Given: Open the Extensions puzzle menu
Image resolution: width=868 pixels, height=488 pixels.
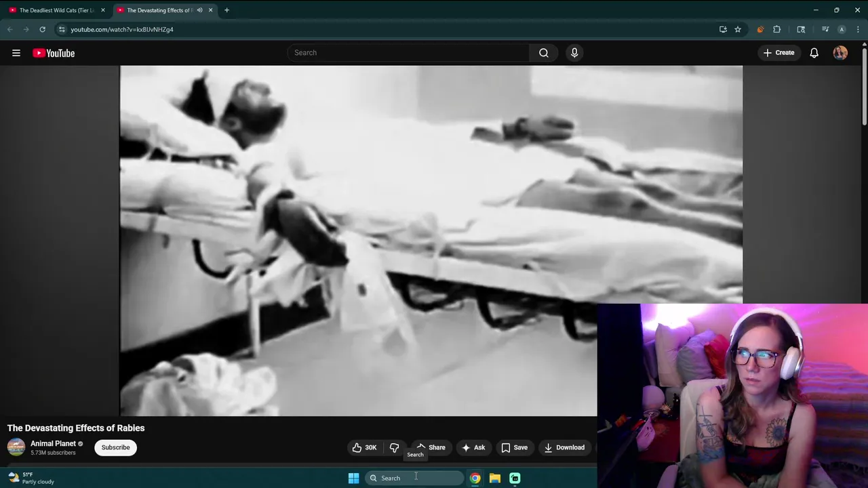Looking at the screenshot, I should point(777,29).
